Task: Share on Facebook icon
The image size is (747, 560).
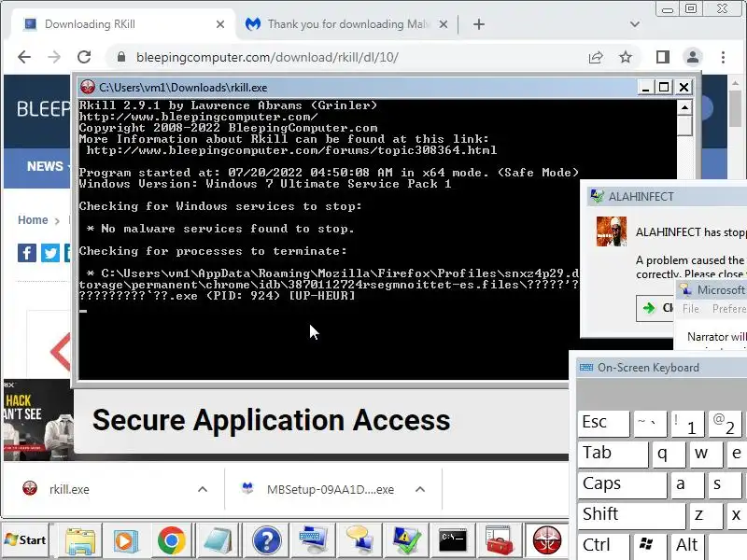Action: click(27, 253)
